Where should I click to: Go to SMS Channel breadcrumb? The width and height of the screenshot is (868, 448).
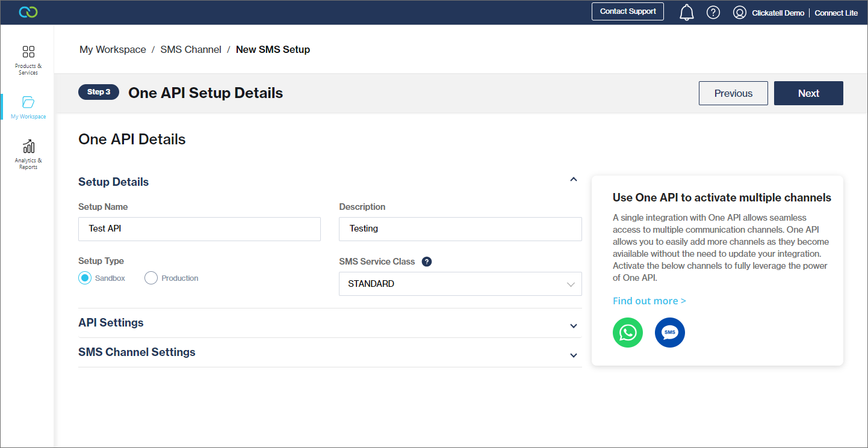191,49
